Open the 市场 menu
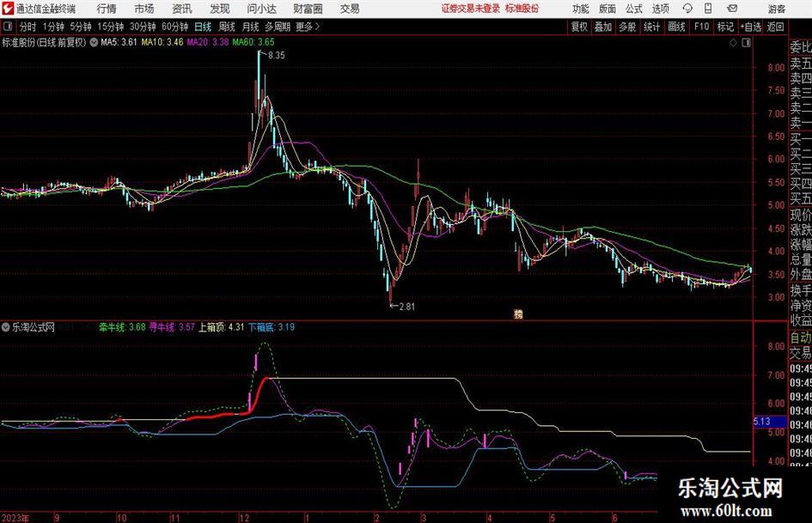Image resolution: width=812 pixels, height=523 pixels. click(x=144, y=9)
